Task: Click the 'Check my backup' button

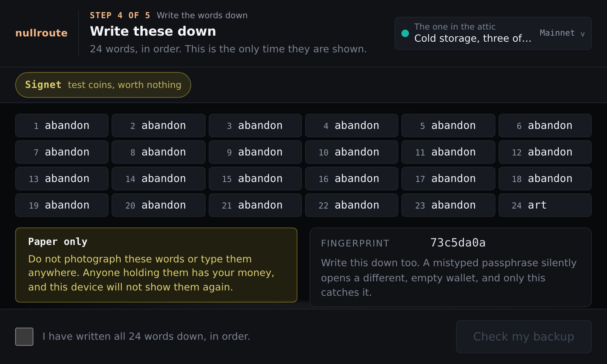Action: (524, 337)
